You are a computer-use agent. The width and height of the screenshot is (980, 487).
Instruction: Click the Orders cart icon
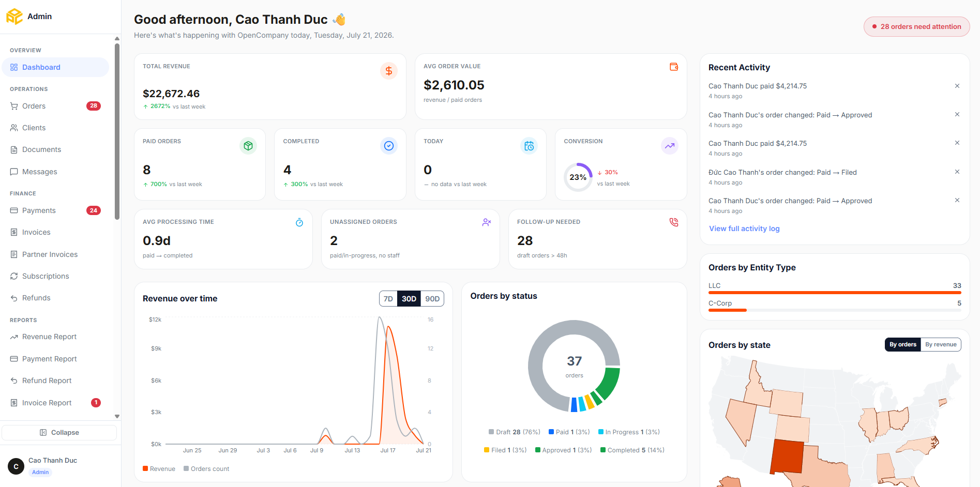[14, 106]
